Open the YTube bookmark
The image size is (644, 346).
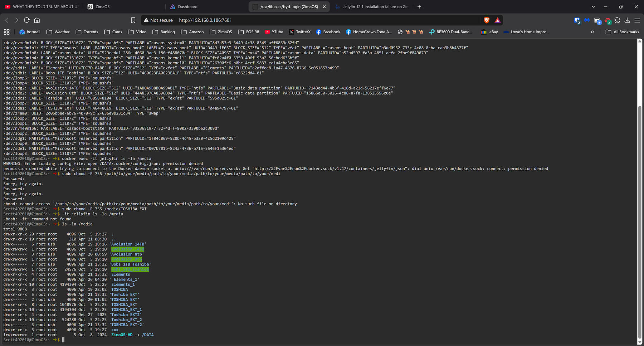[274, 32]
